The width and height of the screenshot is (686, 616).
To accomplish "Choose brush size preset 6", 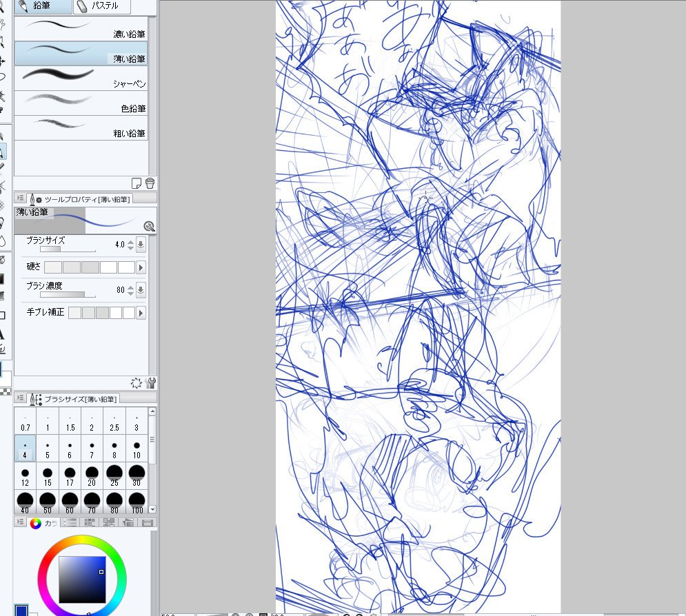I will coord(70,449).
